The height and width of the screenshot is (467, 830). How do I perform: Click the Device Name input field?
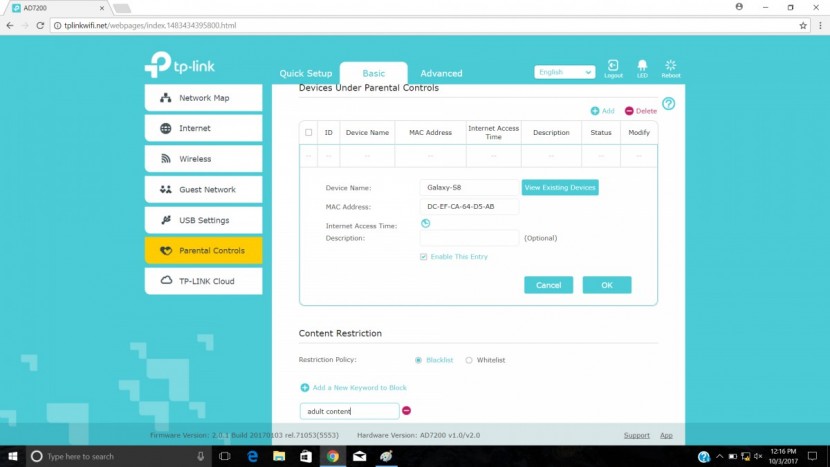click(x=469, y=187)
